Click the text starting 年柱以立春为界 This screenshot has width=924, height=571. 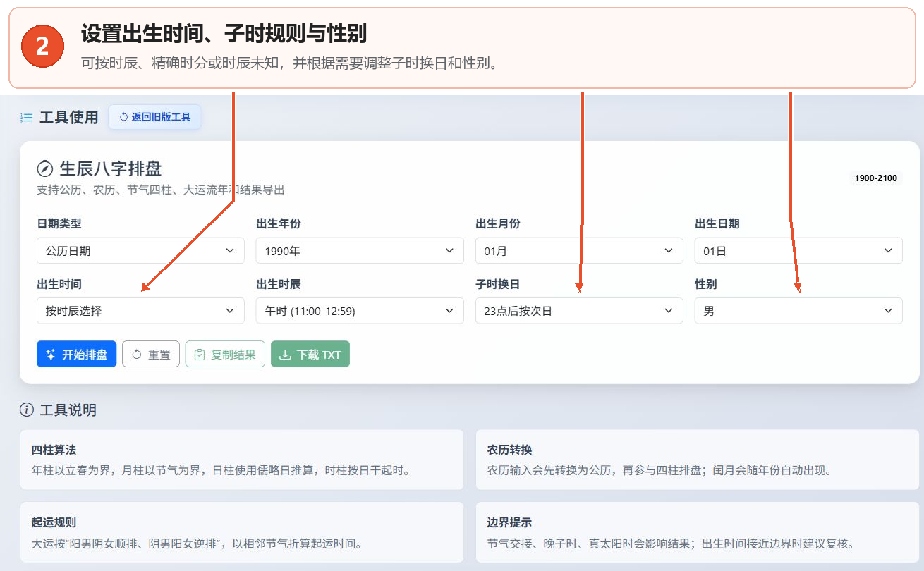click(x=221, y=470)
